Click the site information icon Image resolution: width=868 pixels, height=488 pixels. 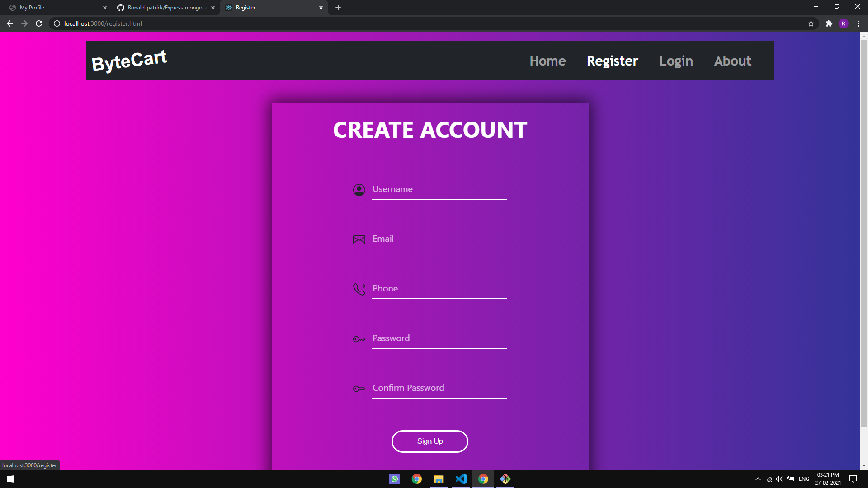click(57, 23)
